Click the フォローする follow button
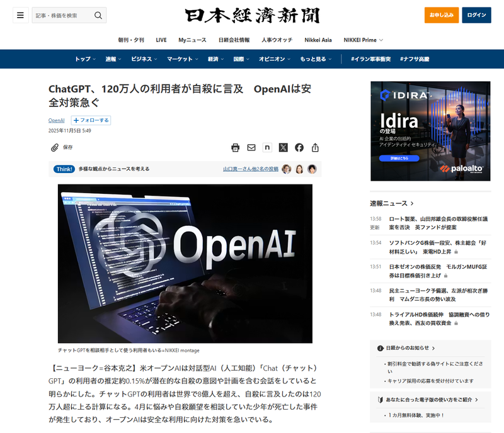 91,120
